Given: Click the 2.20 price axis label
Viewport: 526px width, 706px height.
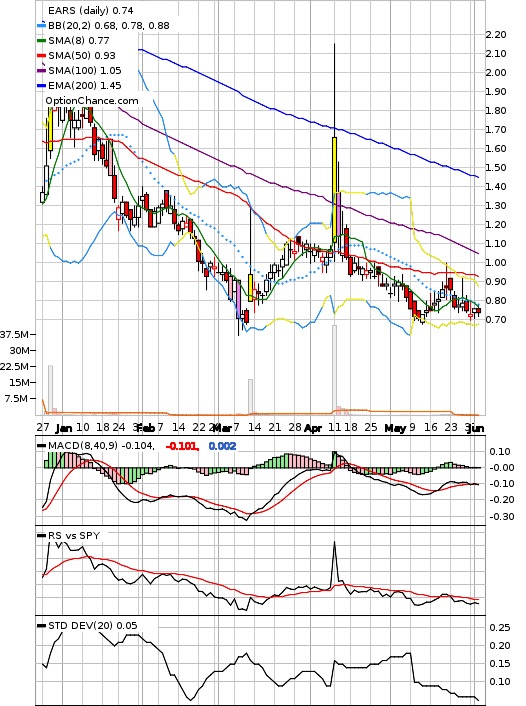Looking at the screenshot, I should [496, 35].
